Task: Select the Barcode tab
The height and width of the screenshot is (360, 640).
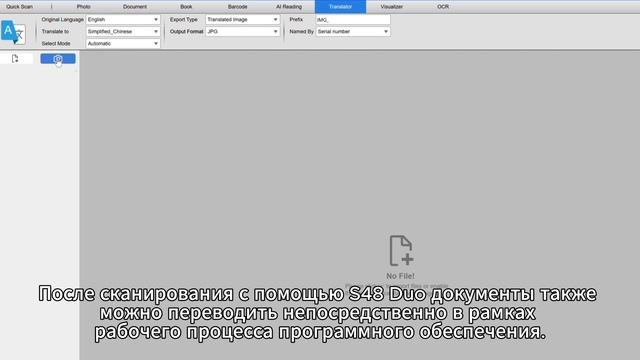Action: 237,7
